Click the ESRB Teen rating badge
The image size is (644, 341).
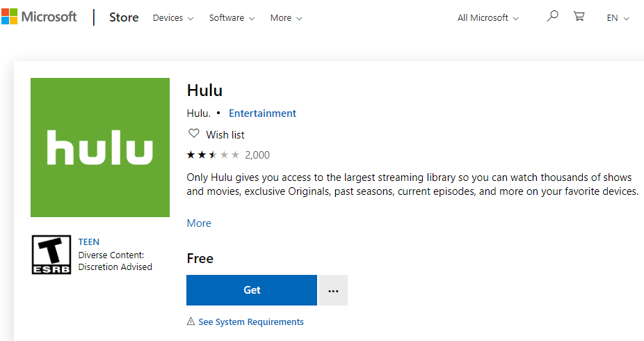[x=51, y=255]
